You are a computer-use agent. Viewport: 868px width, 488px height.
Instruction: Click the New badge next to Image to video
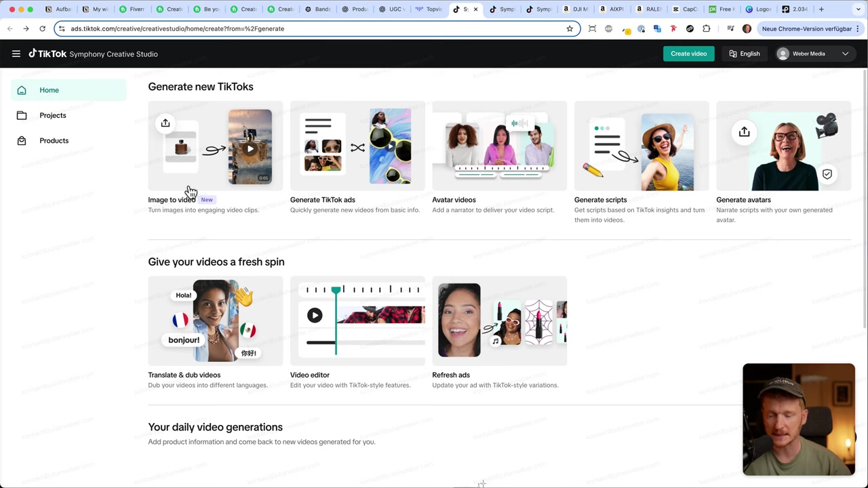207,200
